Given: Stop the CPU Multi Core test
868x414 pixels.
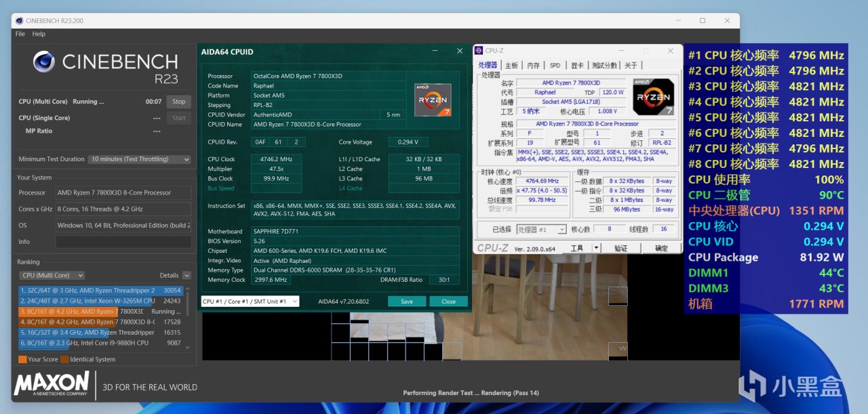Looking at the screenshot, I should pos(179,102).
